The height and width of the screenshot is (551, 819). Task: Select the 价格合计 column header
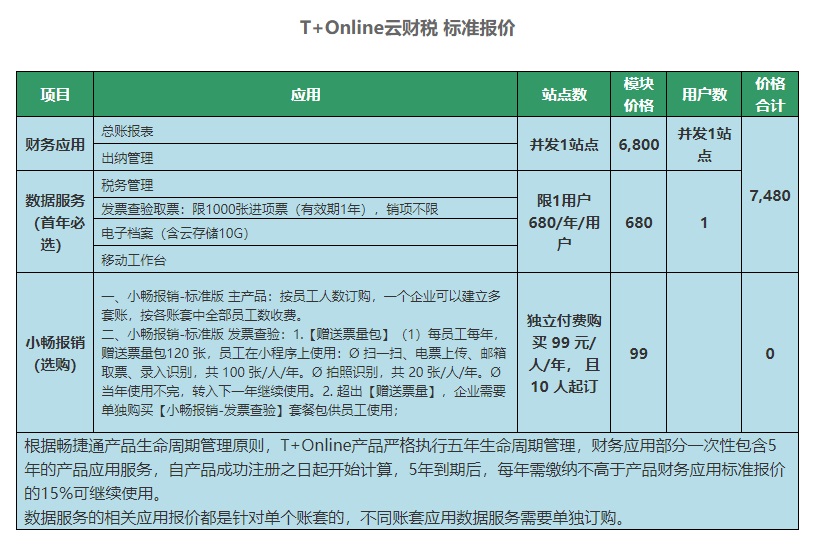pyautogui.click(x=770, y=95)
